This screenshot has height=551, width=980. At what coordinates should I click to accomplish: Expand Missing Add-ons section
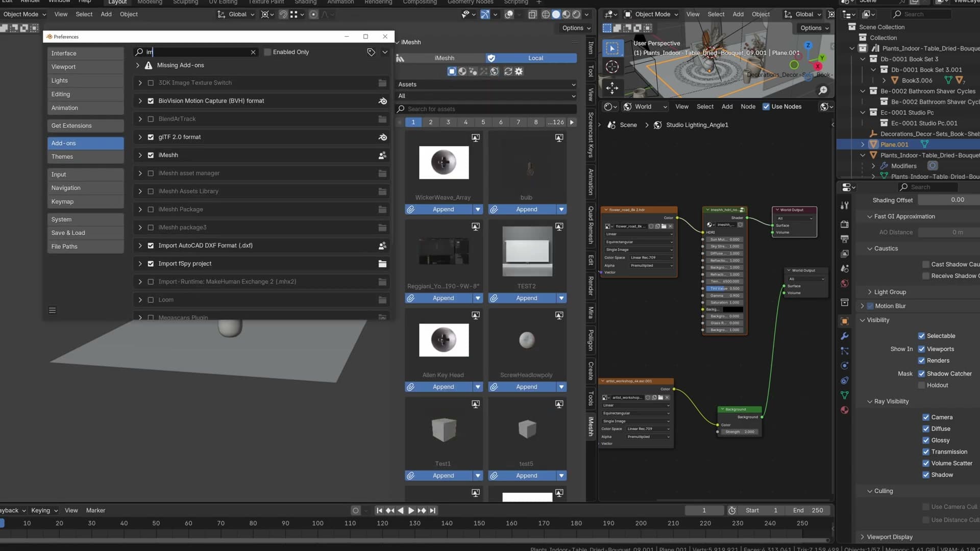click(138, 65)
